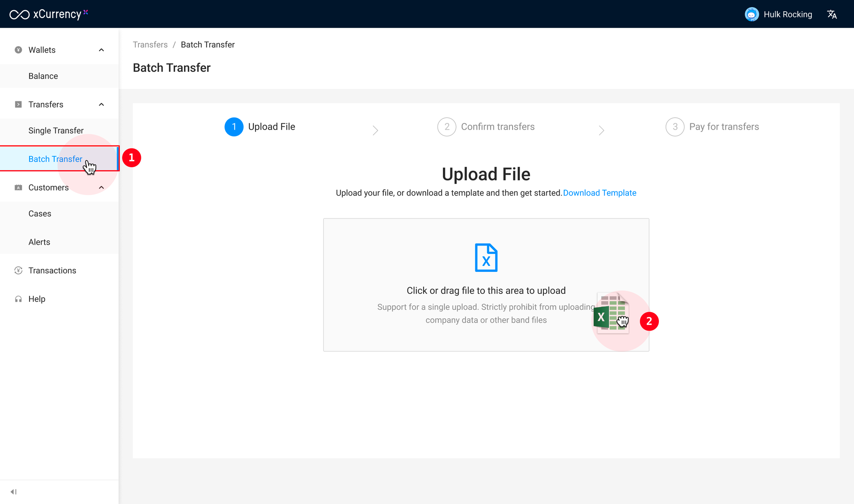
Task: Open Single Transfer menu item
Action: 56,130
